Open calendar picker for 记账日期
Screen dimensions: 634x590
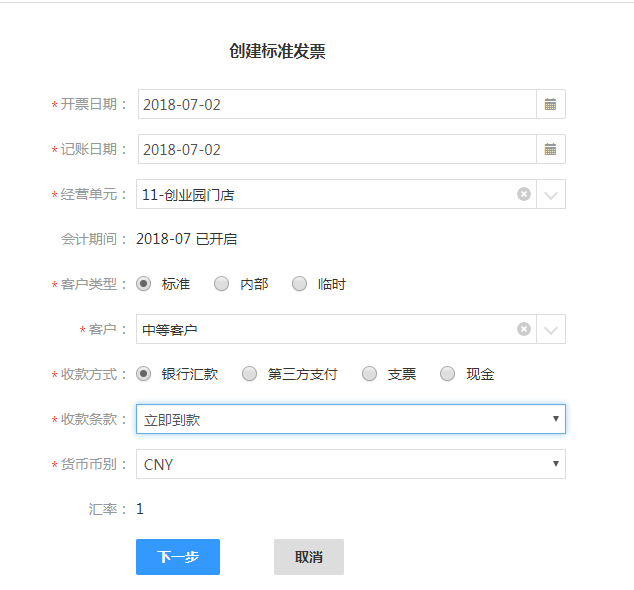click(x=551, y=149)
